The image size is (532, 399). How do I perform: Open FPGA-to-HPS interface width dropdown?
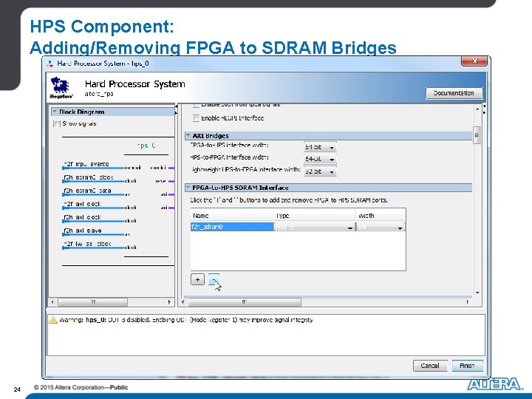coord(320,147)
